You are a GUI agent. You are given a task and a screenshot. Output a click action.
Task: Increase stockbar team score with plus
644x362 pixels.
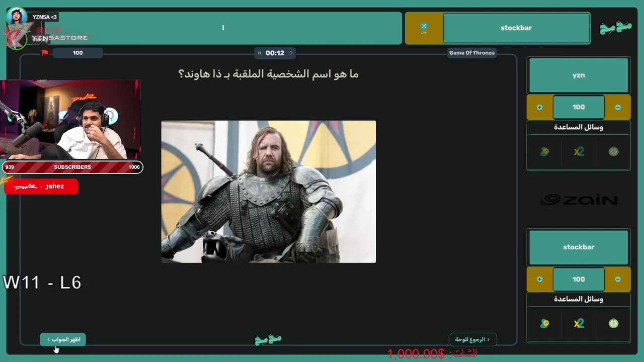click(539, 279)
